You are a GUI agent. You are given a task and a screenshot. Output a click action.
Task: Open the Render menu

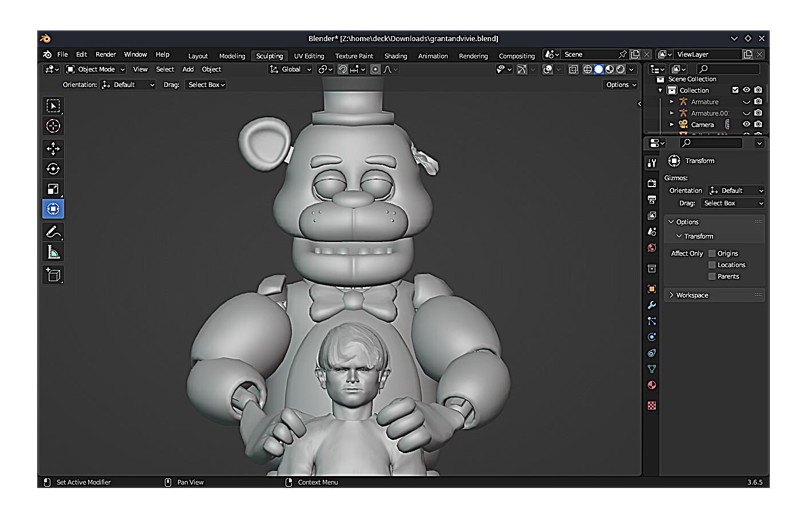click(x=106, y=54)
